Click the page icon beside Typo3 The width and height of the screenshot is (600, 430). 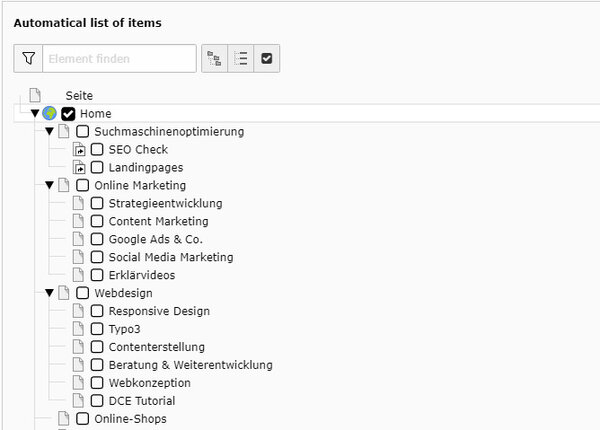[x=78, y=329]
